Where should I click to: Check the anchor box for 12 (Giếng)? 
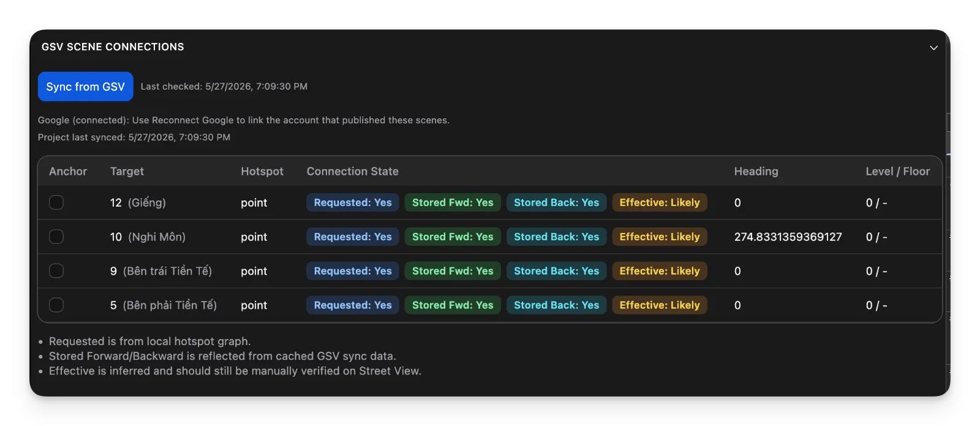[56, 202]
